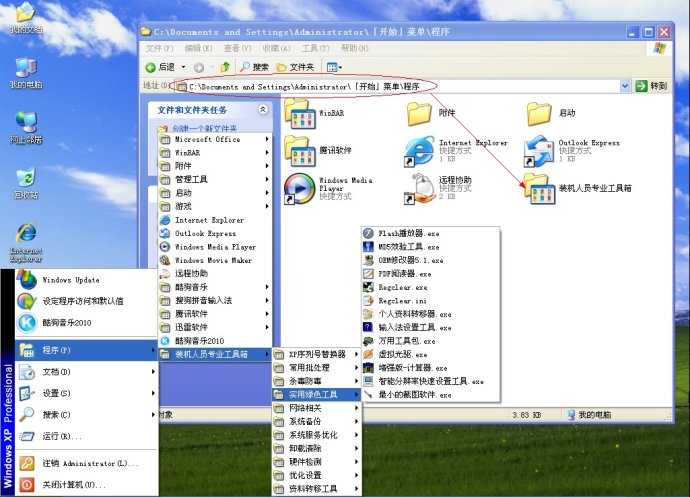Launch 万用工具包.exe
The height and width of the screenshot is (497, 690).
(x=430, y=341)
